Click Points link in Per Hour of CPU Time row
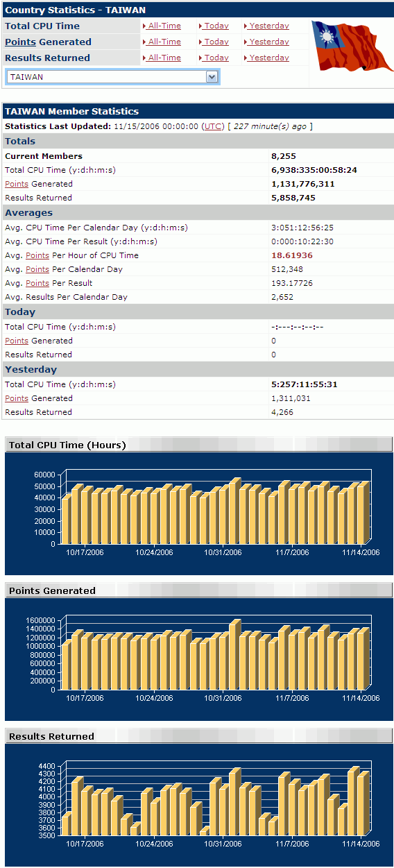Viewport: 394px width, 868px height. [37, 255]
